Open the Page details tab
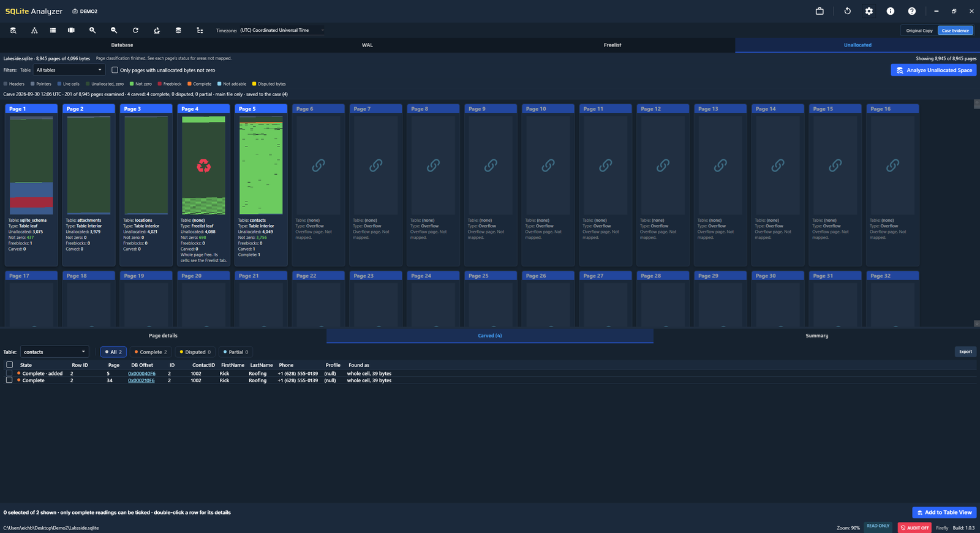This screenshot has width=980, height=533. click(163, 336)
